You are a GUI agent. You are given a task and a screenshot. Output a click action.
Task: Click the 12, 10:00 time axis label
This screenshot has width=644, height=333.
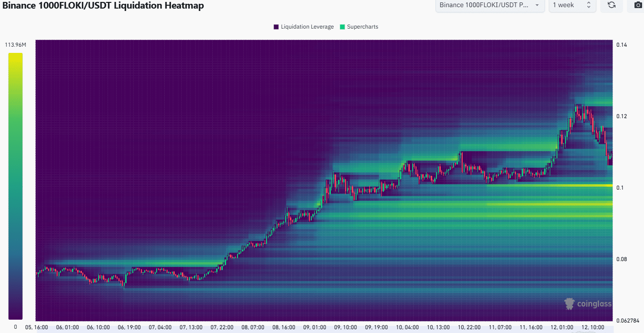click(x=593, y=328)
